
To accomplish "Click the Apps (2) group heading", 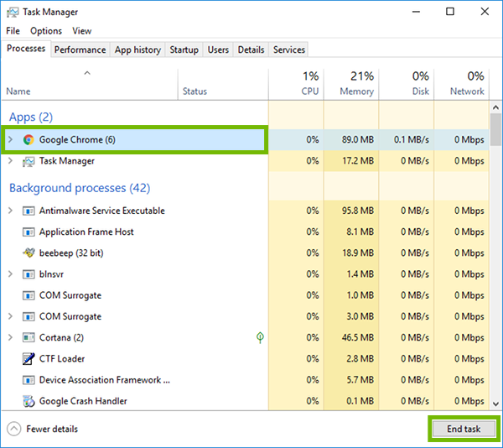I will (x=31, y=117).
